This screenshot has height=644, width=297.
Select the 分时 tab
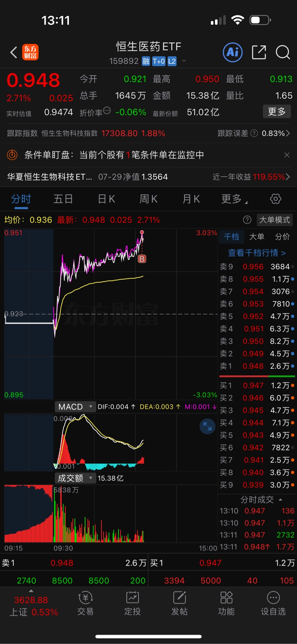pos(21,199)
